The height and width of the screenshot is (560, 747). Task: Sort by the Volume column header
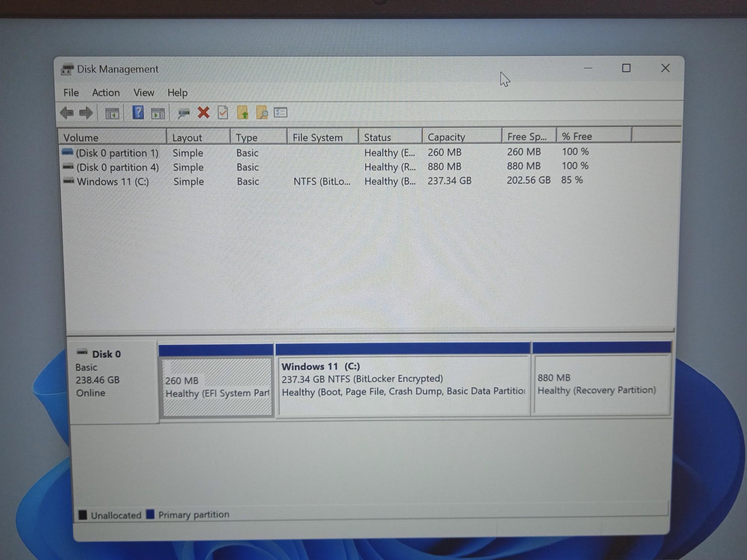tap(112, 137)
